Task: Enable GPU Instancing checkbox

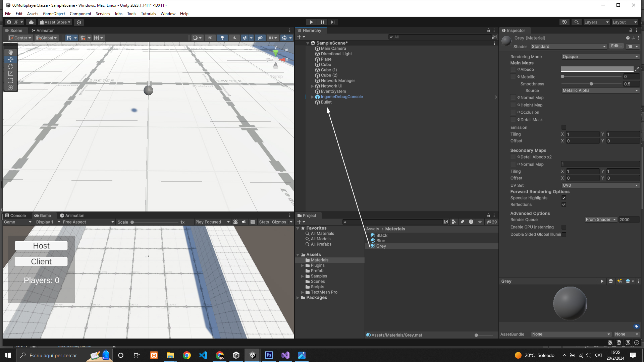Action: click(564, 227)
